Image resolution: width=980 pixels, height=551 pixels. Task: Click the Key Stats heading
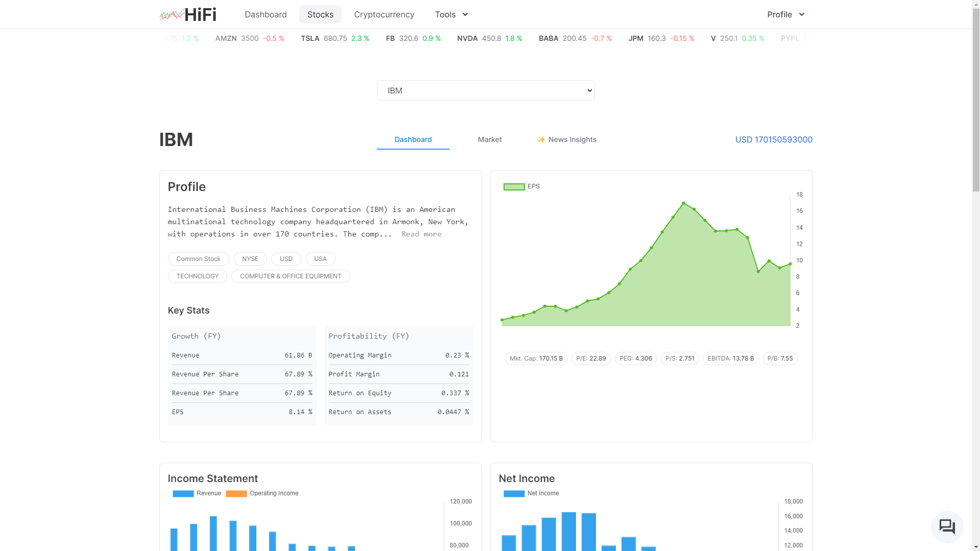pos(188,310)
